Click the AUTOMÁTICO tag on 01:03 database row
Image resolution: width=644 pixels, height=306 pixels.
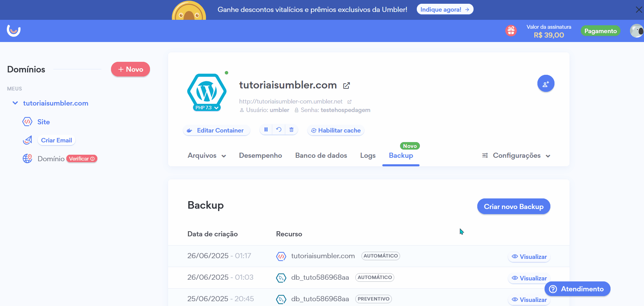[x=375, y=277]
